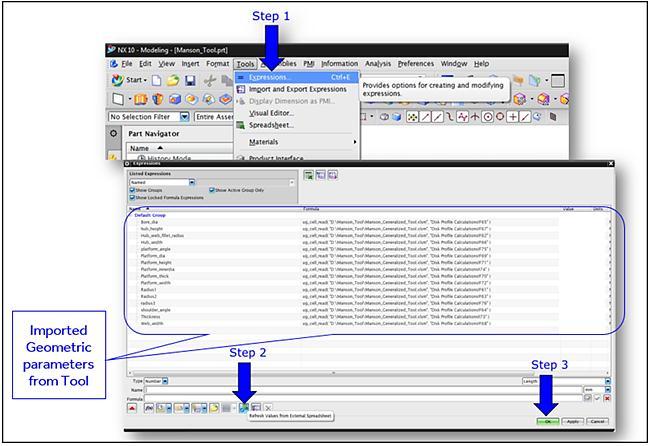Select the Platform_height expression row
Viewport: 651px width, 446px height.
point(369,263)
